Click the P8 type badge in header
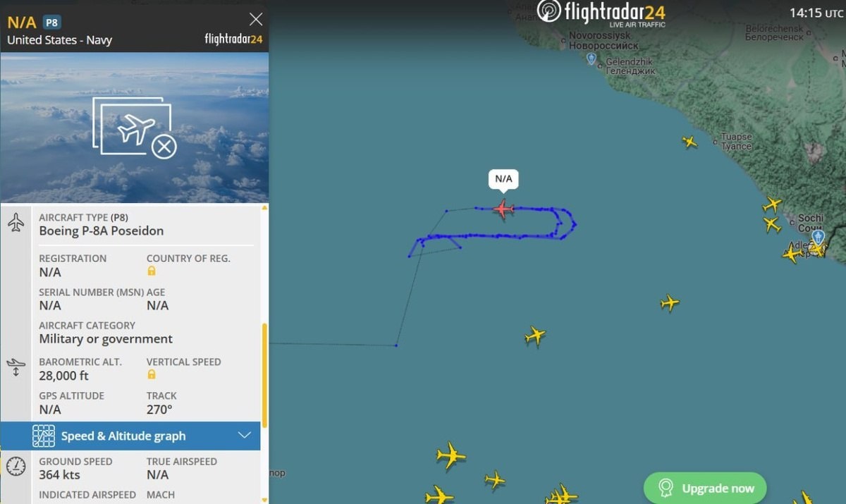 coord(52,22)
